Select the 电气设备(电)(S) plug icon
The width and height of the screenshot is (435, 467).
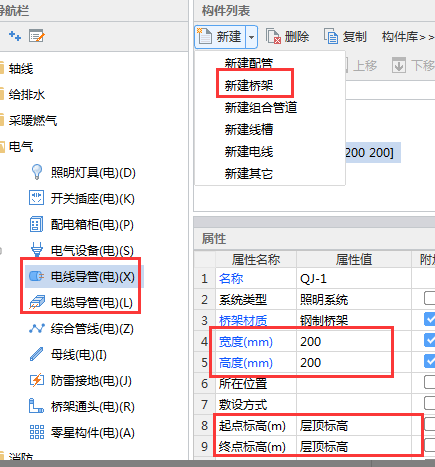tap(37, 250)
